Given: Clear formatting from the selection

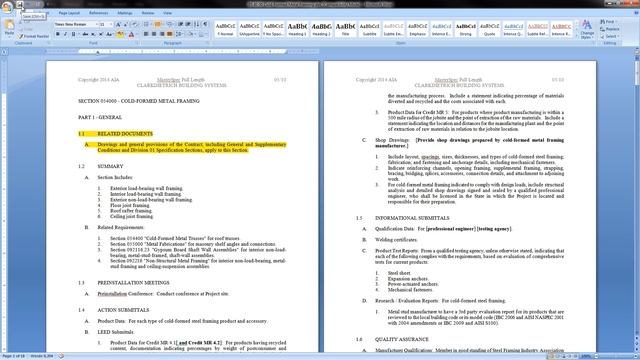Looking at the screenshot, I should point(135,24).
